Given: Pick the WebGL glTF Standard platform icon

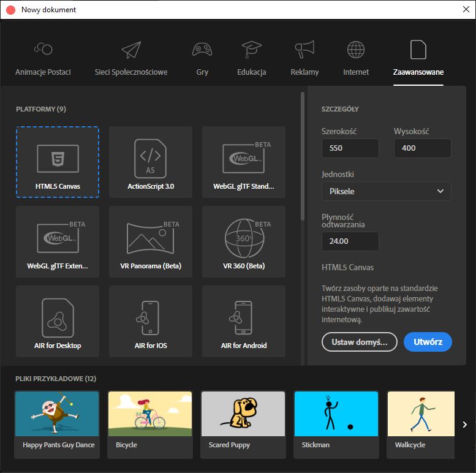Looking at the screenshot, I should coord(246,157).
